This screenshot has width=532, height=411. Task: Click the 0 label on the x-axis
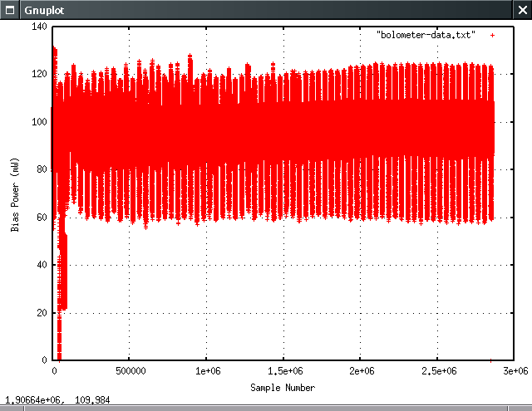pos(53,370)
